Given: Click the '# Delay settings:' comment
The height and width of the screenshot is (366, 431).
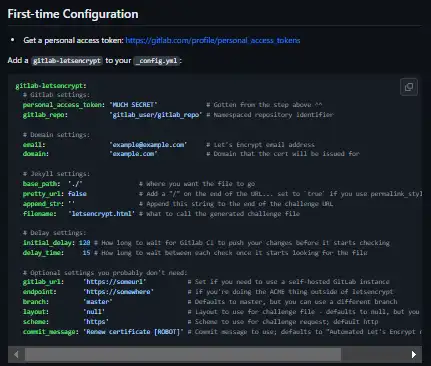Looking at the screenshot, I should pos(54,233).
